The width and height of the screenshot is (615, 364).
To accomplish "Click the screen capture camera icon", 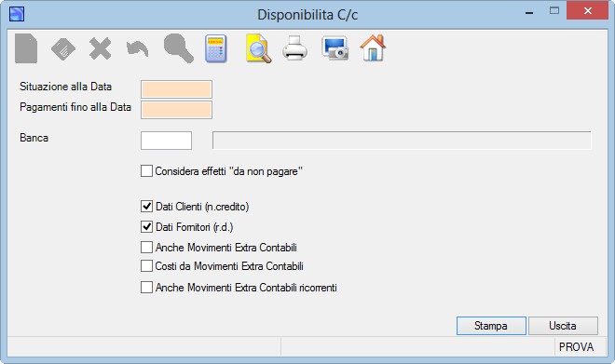I will click(335, 48).
